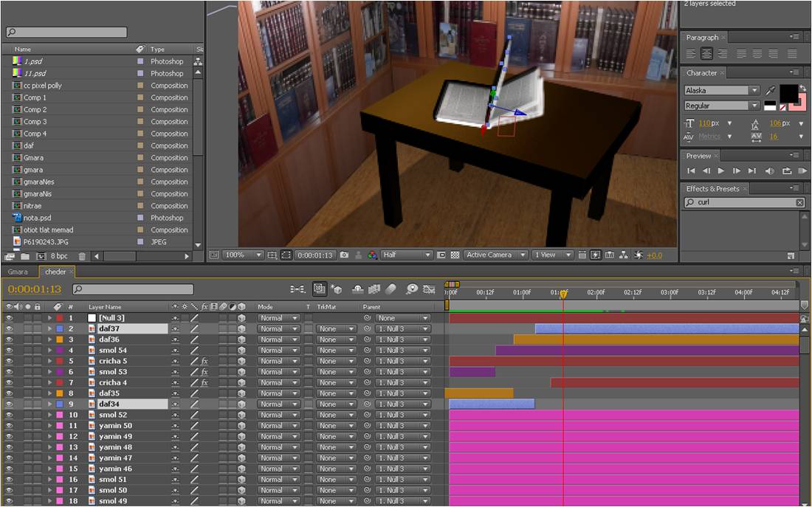Click the black fill color swatch
The image size is (812, 507).
click(790, 93)
